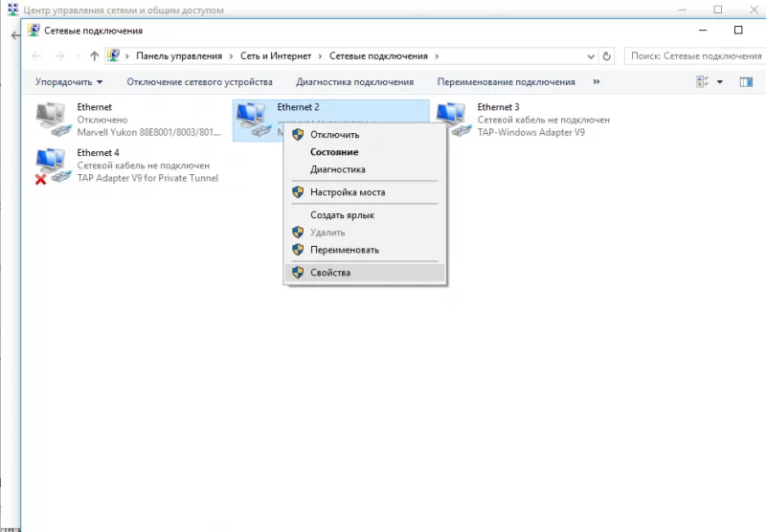This screenshot has width=766, height=532.
Task: Go to the Панель управления breadcrumb
Action: coord(179,56)
